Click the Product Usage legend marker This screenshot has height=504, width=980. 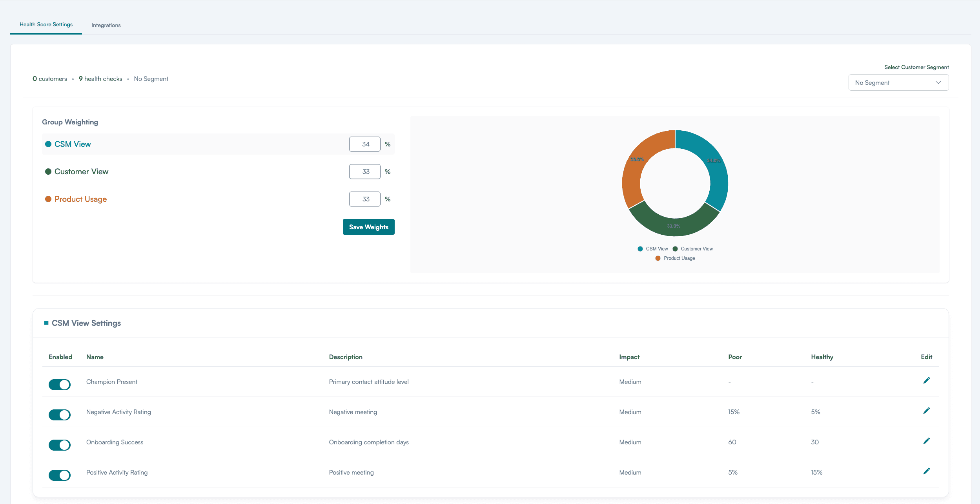[x=658, y=258]
